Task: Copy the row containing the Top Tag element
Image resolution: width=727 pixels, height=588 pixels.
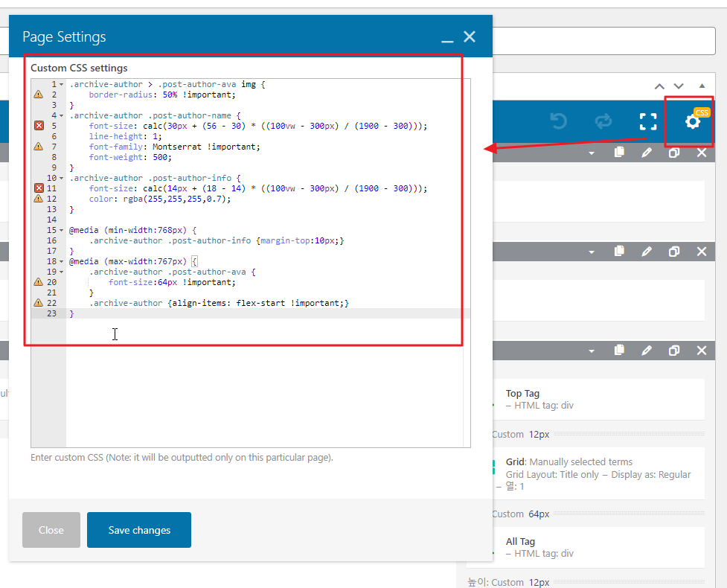Action: coord(619,350)
